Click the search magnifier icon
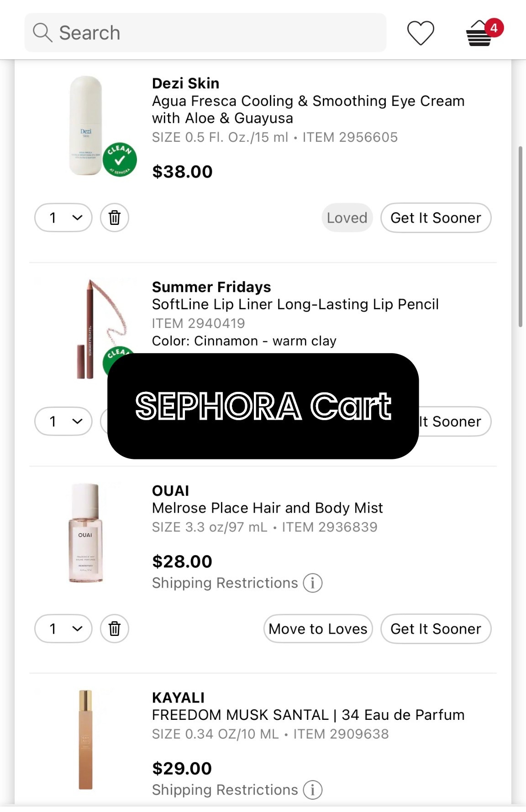Screen dimensions: 526x812 [x=42, y=33]
